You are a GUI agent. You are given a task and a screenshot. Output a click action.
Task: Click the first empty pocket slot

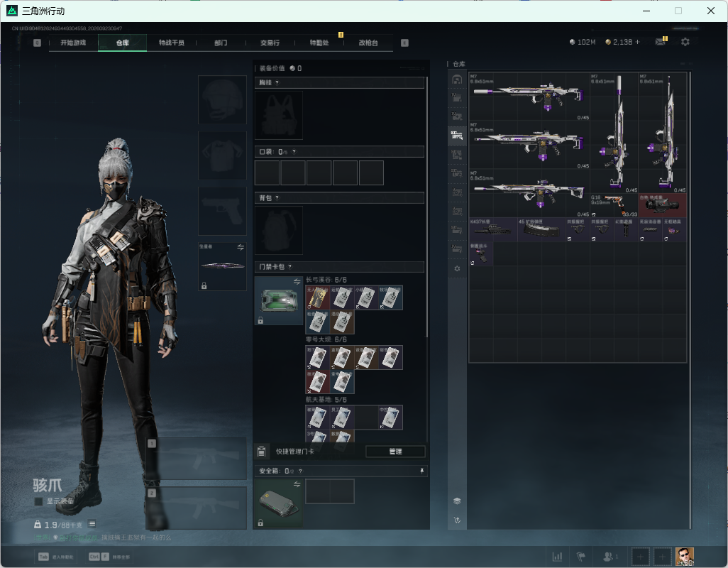click(x=267, y=173)
